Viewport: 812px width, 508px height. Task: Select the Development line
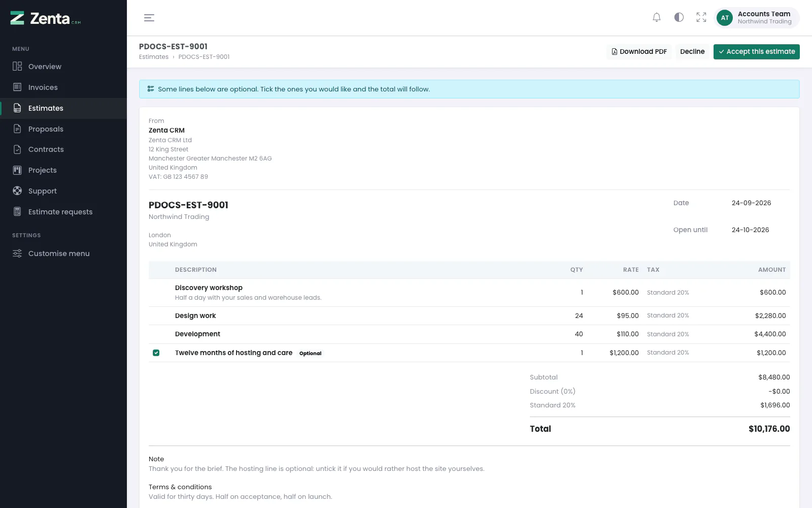(197, 334)
